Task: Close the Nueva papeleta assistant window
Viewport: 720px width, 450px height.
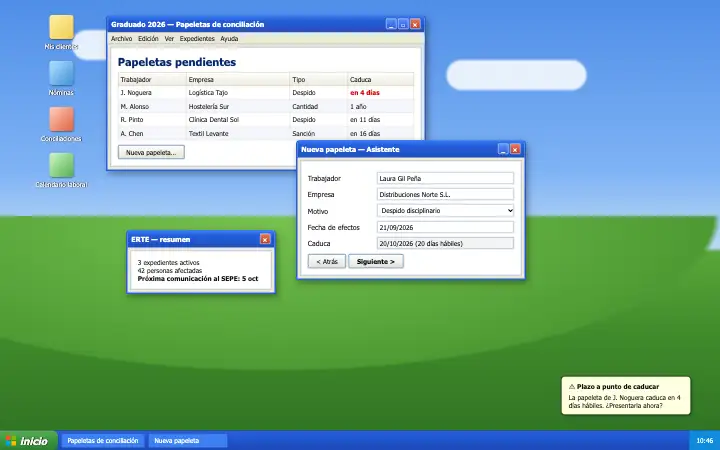Action: 515,149
